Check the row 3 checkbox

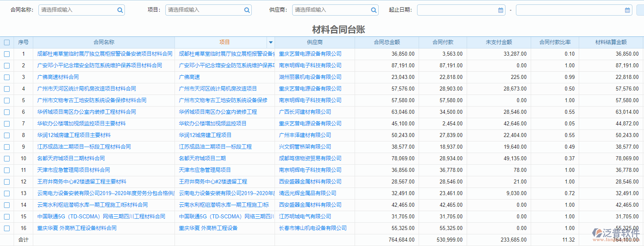pos(7,77)
